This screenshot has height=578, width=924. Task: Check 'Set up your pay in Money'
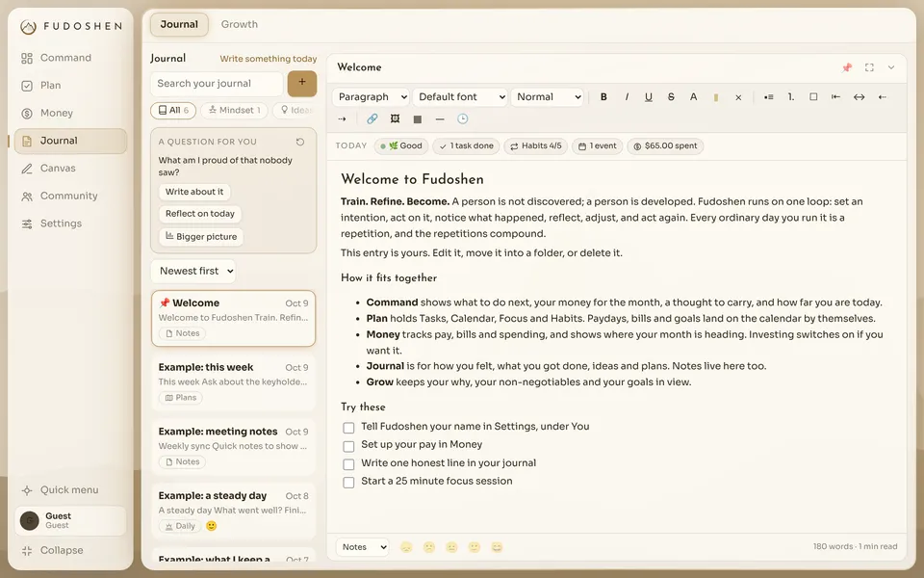348,446
